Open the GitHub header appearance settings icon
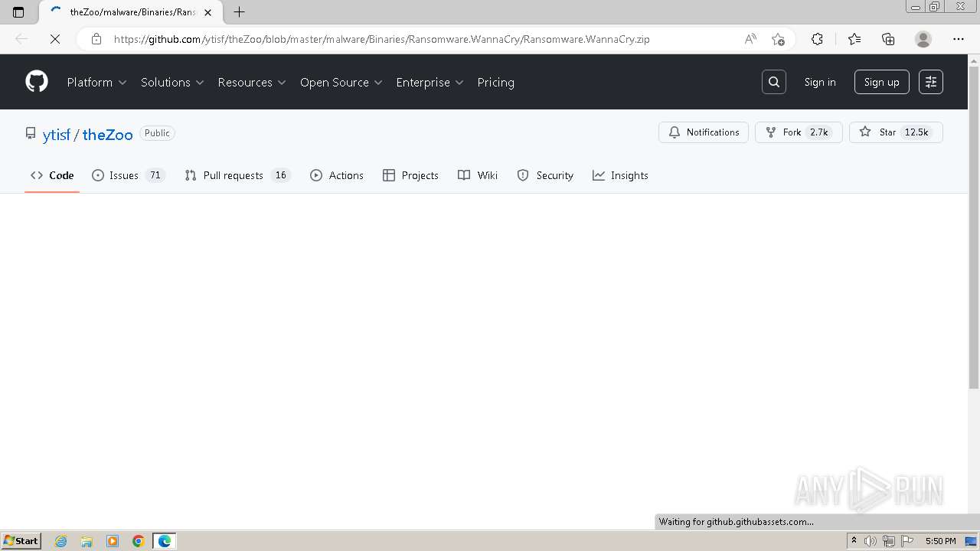This screenshot has width=980, height=551. [931, 82]
